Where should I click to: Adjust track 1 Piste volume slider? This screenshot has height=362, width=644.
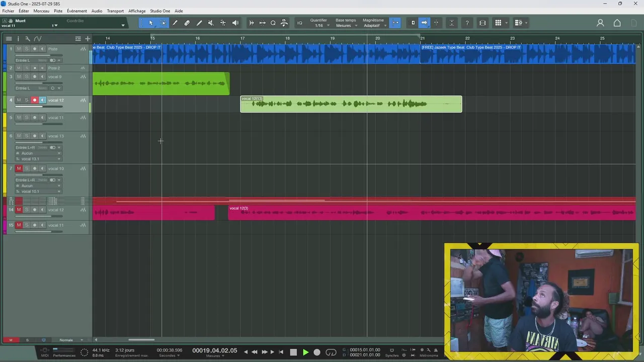coord(39,55)
